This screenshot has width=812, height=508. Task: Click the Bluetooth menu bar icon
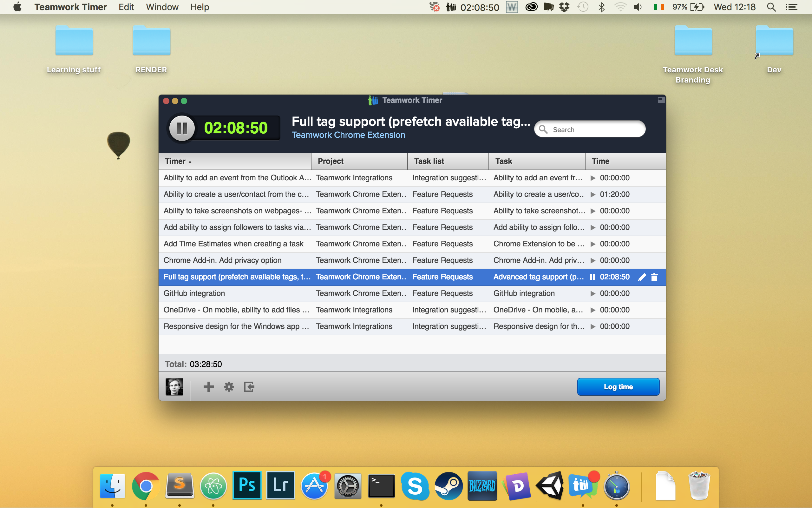pyautogui.click(x=602, y=7)
